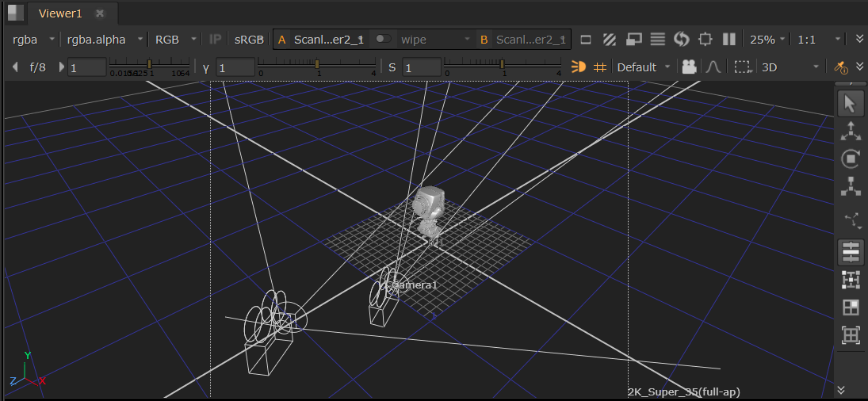868x401 pixels.
Task: Select the Viewer1 tab
Action: pos(60,13)
